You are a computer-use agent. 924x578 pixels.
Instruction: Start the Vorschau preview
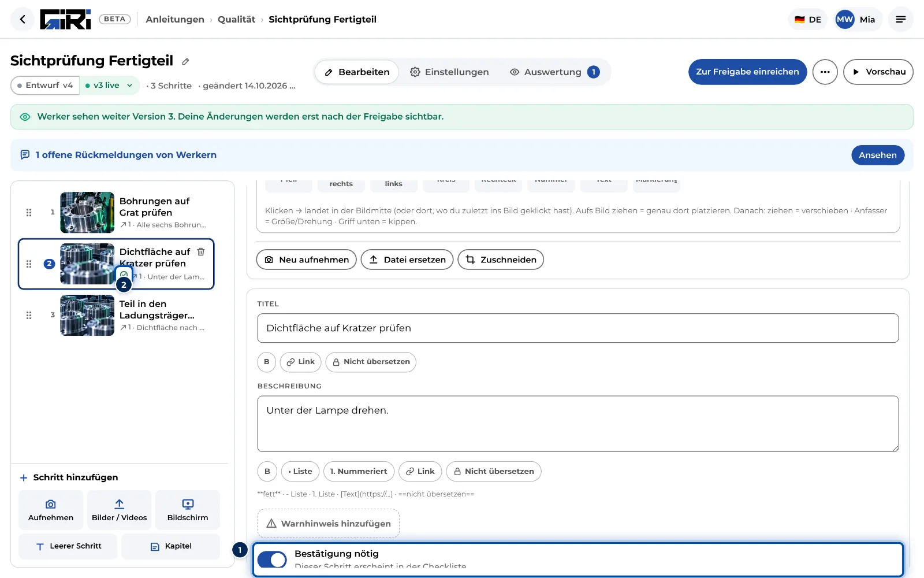coord(878,72)
